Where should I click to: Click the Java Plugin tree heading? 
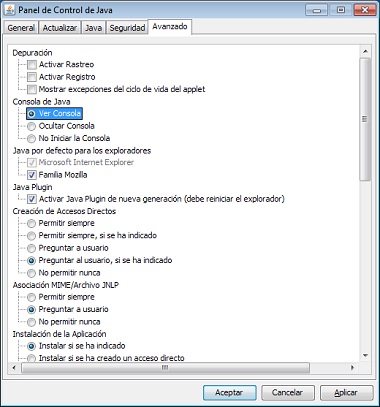tap(32, 187)
